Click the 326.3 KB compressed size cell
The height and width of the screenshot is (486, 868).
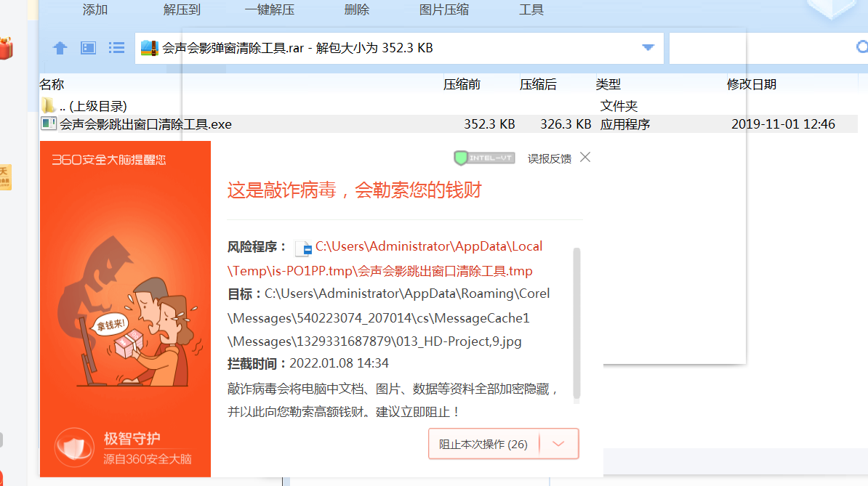click(x=566, y=124)
